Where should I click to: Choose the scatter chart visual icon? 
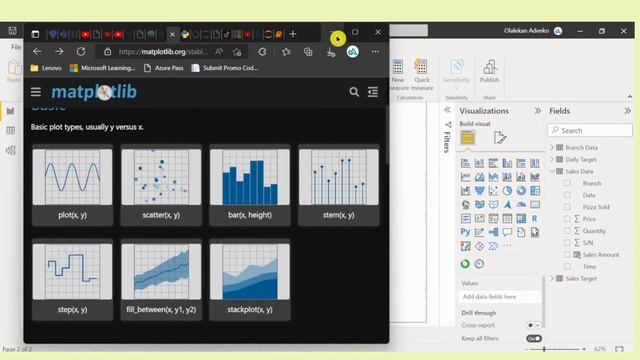click(493, 191)
